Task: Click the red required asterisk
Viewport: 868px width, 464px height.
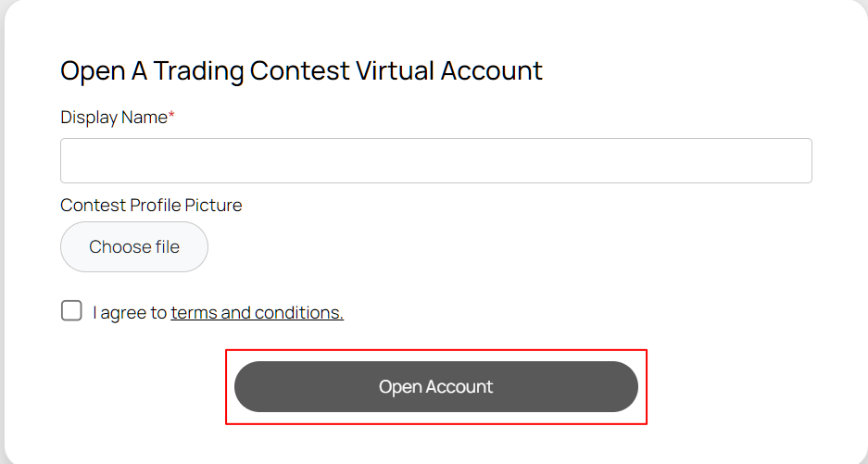Action: click(171, 117)
